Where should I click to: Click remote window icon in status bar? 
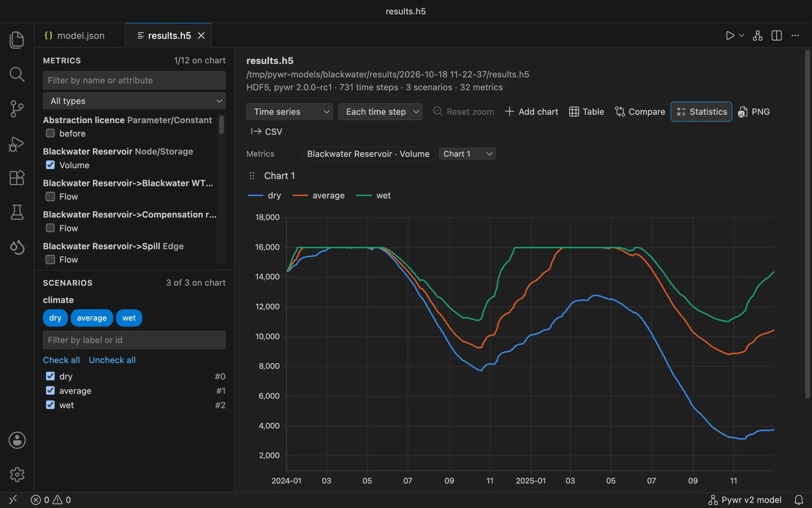[x=13, y=500]
